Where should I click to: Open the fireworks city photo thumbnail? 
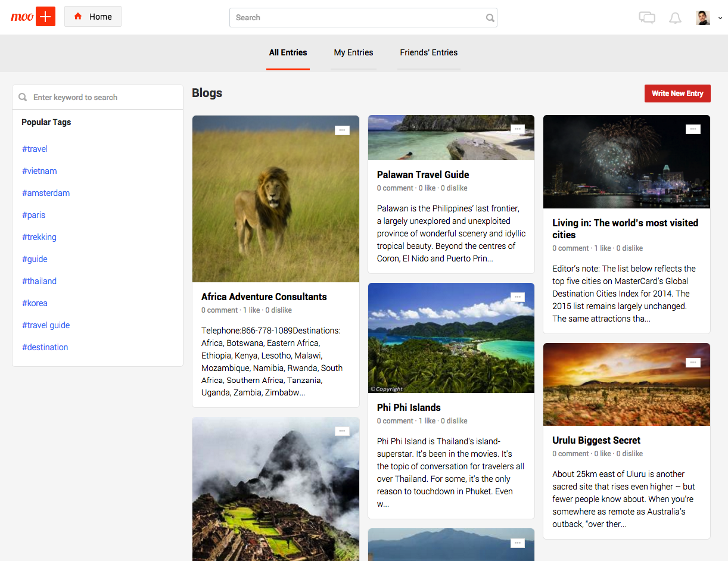[x=627, y=161]
